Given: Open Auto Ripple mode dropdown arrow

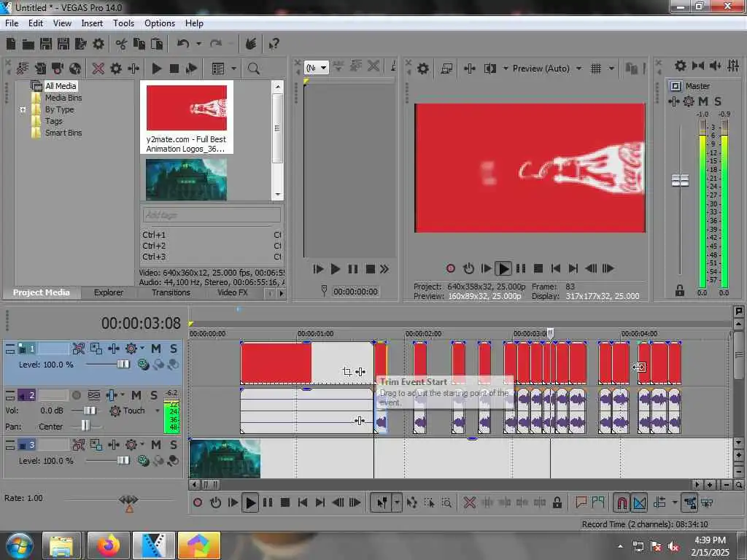Looking at the screenshot, I should [x=674, y=502].
